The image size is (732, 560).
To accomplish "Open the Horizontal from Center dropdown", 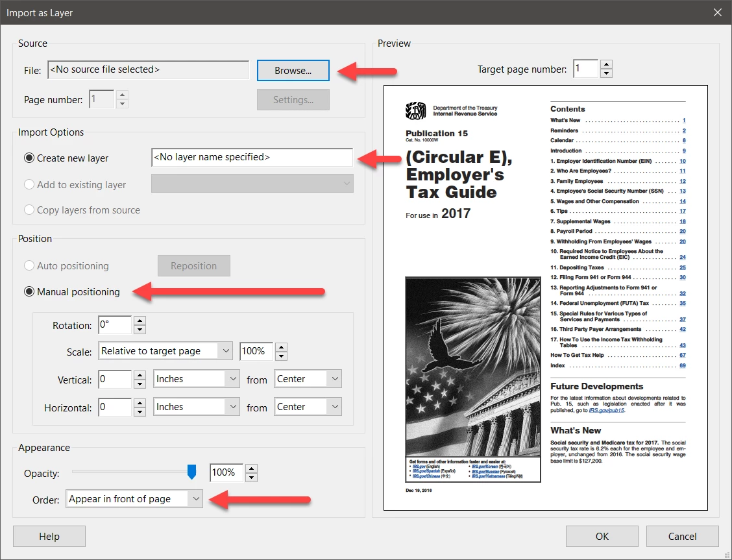I will [308, 406].
